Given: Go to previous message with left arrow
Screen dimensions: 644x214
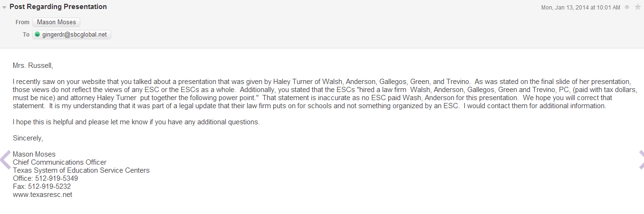Looking at the screenshot, I should coord(6,159).
